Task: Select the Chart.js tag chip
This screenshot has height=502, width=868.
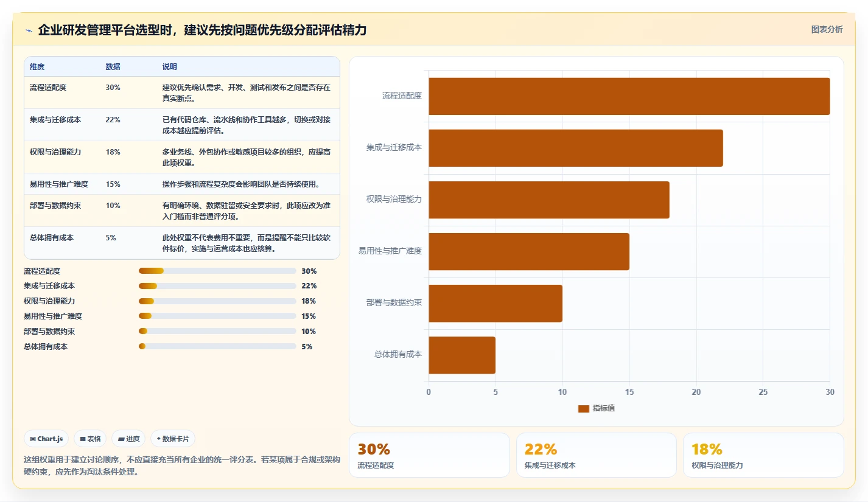Action: (x=46, y=439)
